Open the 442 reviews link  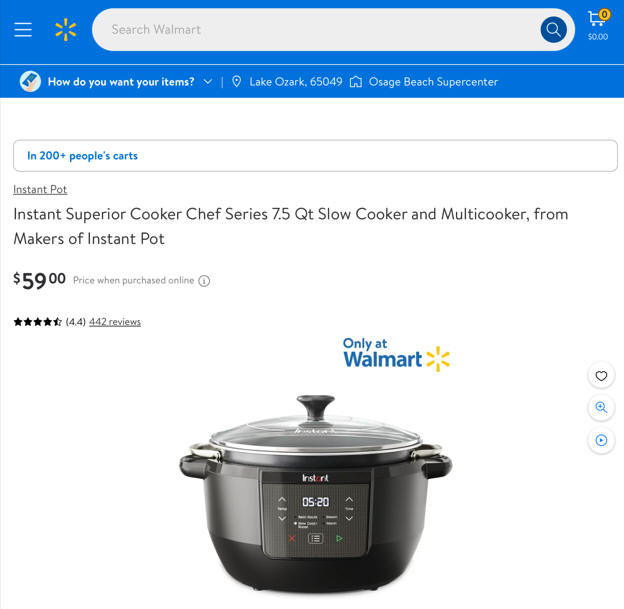click(x=115, y=322)
